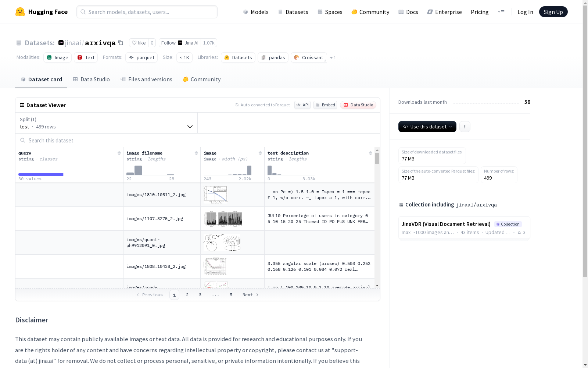Image resolution: width=588 pixels, height=368 pixels.
Task: Switch to the Data Studio tab
Action: 92,79
